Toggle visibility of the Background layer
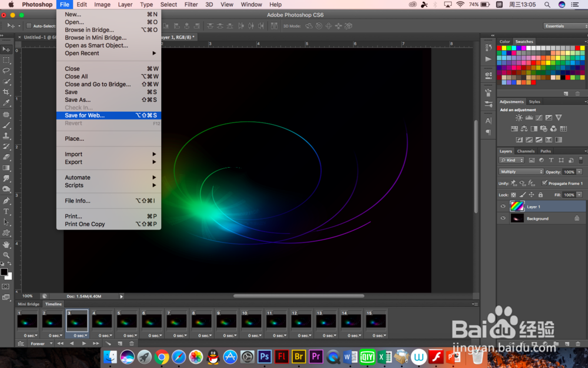This screenshot has height=368, width=588. click(x=503, y=218)
